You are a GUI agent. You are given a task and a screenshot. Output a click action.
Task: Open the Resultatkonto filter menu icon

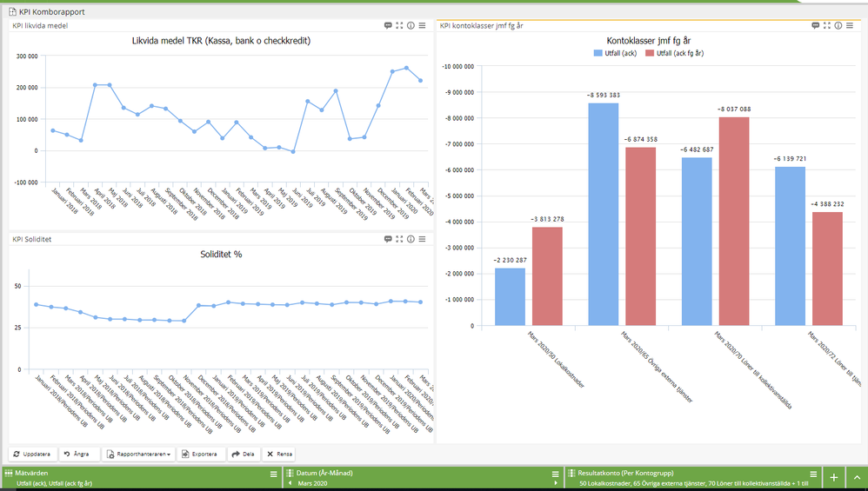click(x=813, y=474)
